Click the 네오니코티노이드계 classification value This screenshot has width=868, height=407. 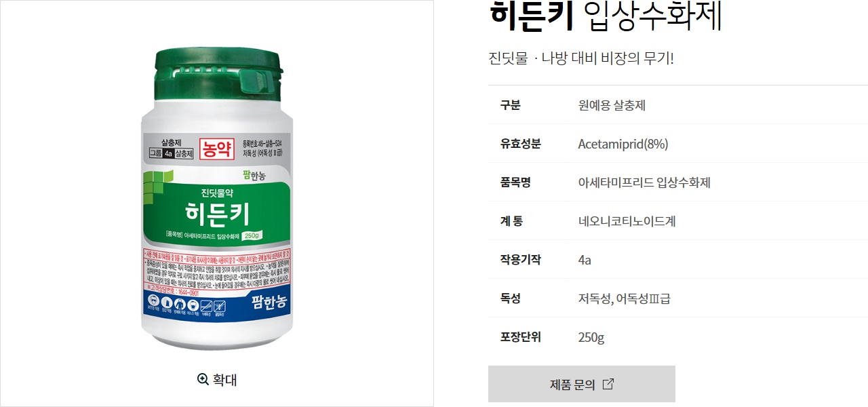tap(627, 221)
